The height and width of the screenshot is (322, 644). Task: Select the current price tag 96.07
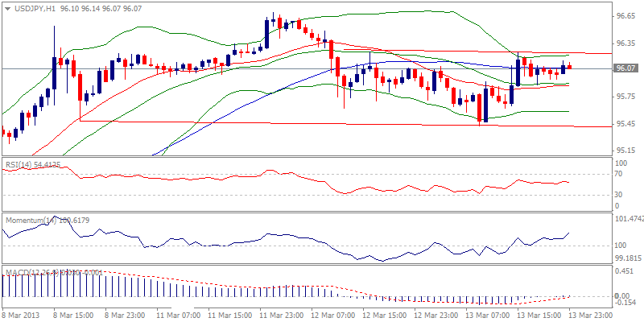(x=625, y=69)
